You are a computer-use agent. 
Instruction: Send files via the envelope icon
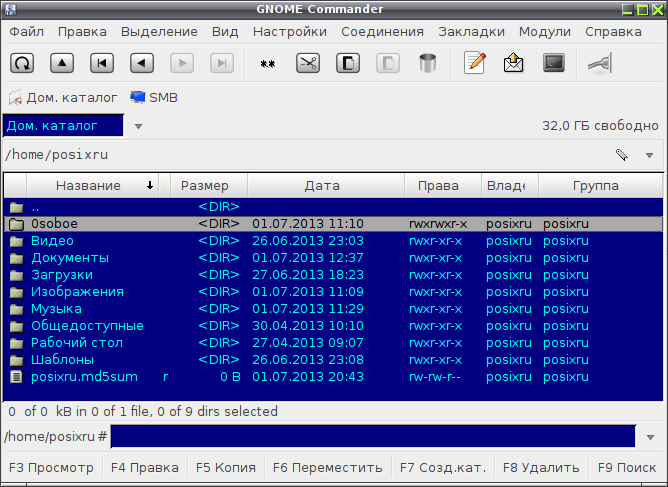pyautogui.click(x=514, y=63)
